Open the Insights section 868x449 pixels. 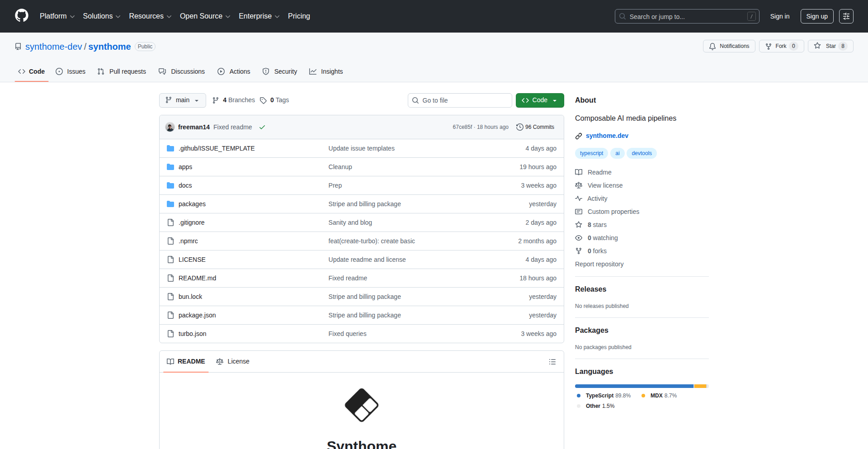(x=326, y=71)
